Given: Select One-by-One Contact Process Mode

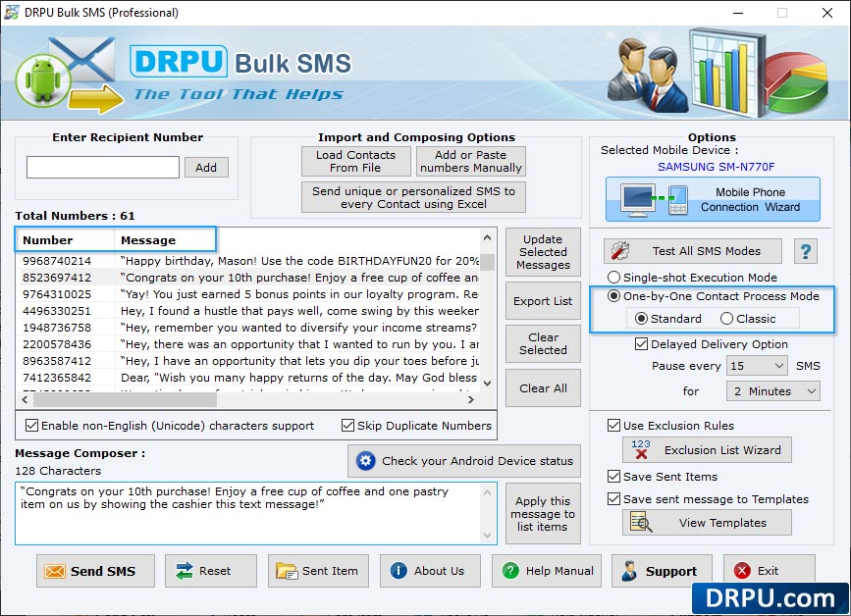Looking at the screenshot, I should [x=714, y=296].
